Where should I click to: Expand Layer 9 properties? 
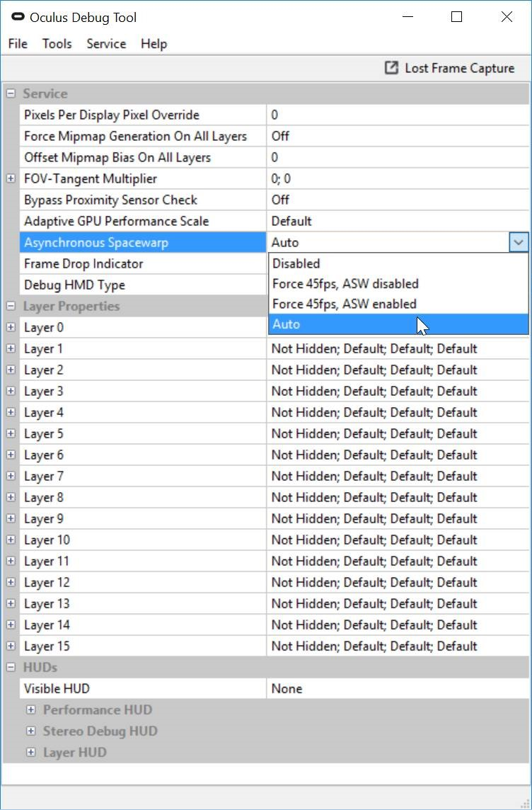click(x=11, y=518)
